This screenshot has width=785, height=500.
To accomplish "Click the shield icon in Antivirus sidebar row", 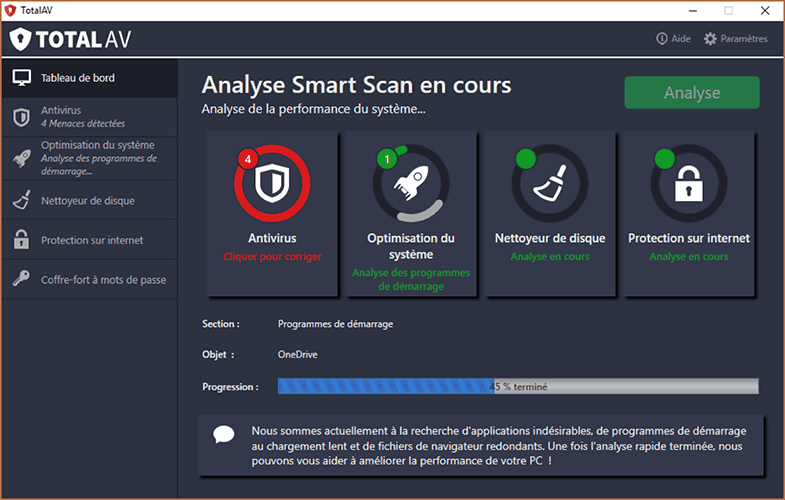I will [21, 117].
